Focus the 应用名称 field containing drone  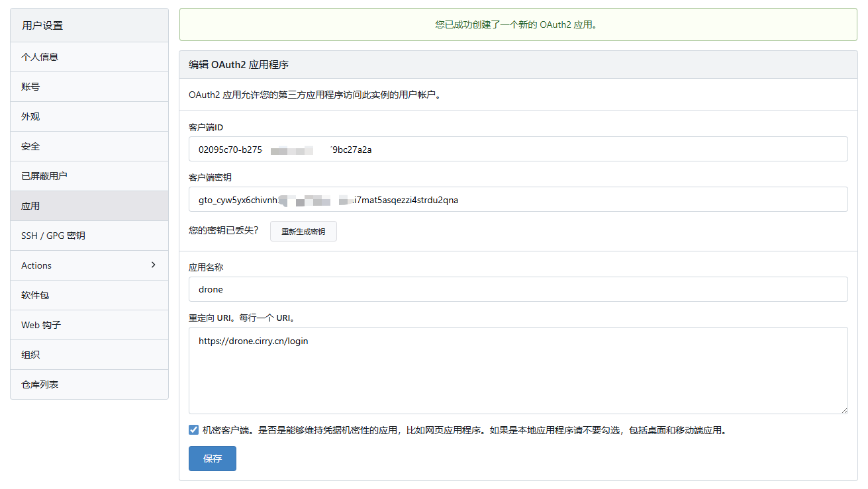(518, 289)
